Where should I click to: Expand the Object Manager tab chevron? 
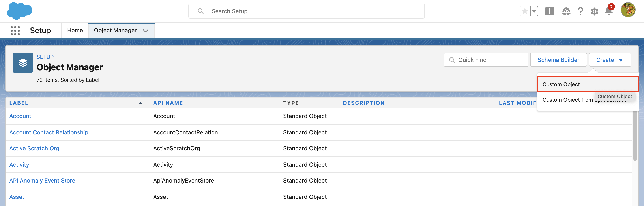point(146,31)
